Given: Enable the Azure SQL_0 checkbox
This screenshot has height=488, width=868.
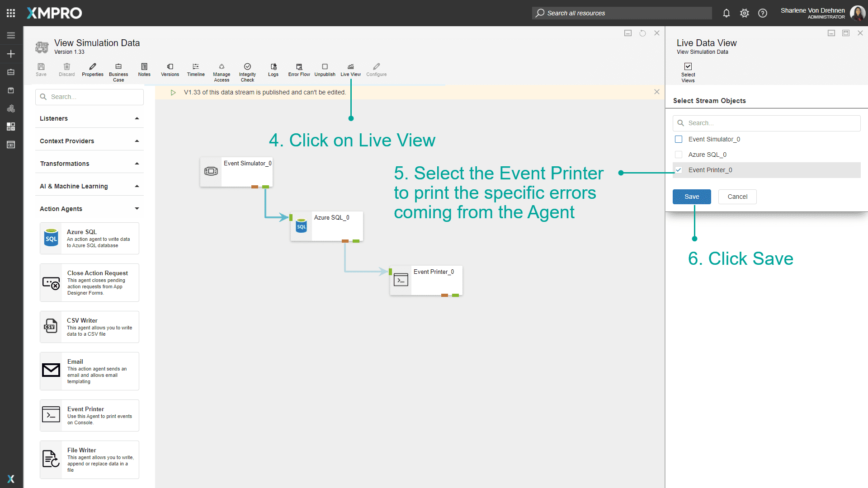Looking at the screenshot, I should (679, 155).
